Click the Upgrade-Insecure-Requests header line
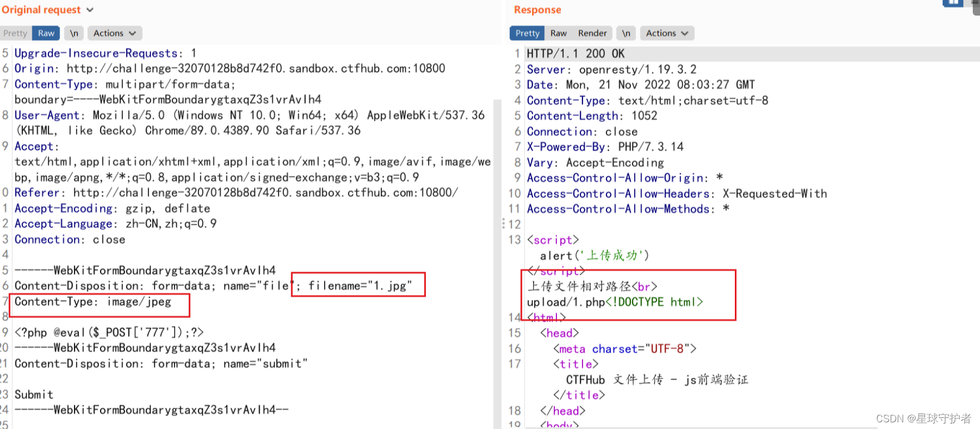 105,53
